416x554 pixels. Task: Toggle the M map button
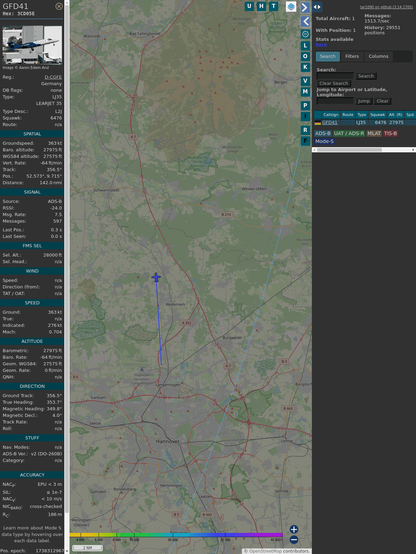(305, 92)
